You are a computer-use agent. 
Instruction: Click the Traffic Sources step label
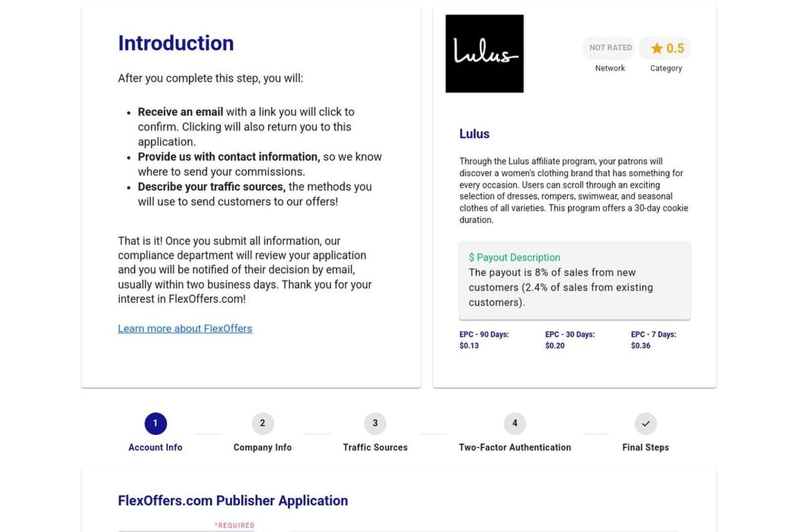tap(375, 447)
